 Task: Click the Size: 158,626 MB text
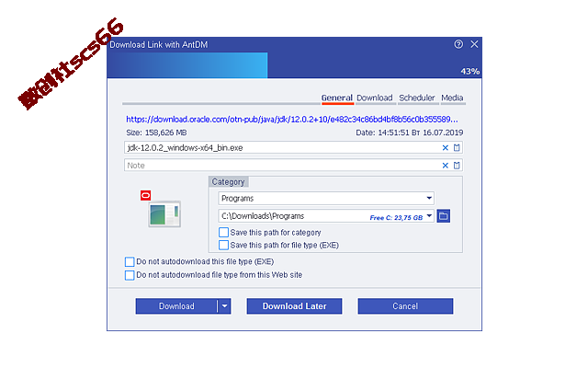[x=156, y=132]
